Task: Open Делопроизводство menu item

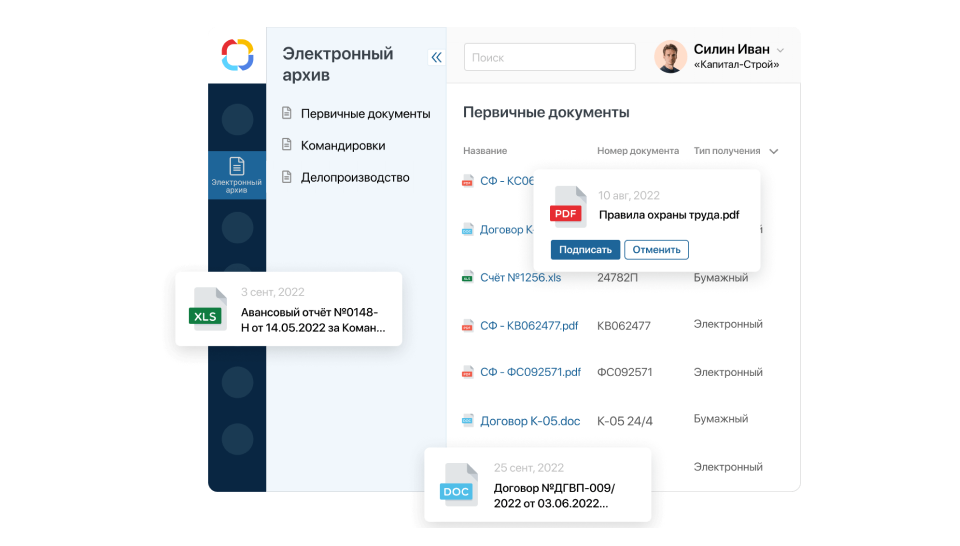Action: [355, 178]
